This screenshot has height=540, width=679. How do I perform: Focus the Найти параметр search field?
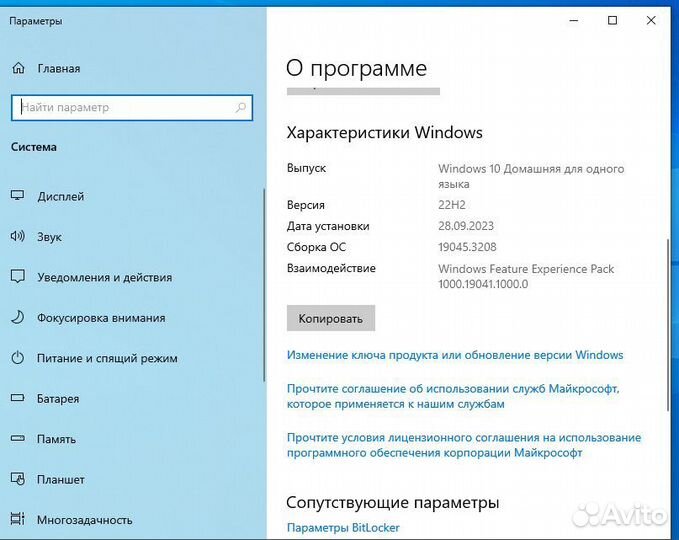[132, 107]
